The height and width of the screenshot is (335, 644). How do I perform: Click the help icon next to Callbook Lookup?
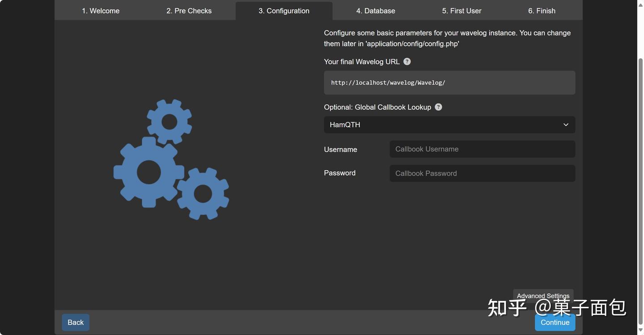[438, 107]
